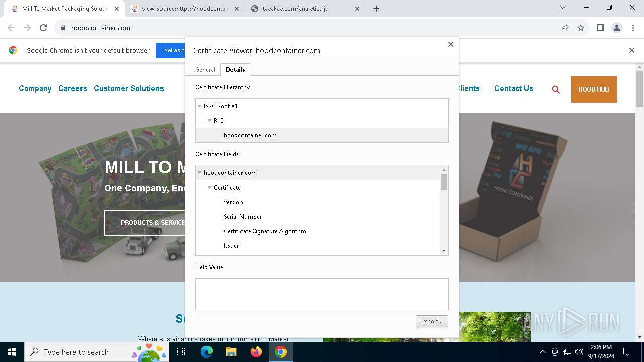Open the Chrome three-dot menu
Screen dimensions: 644x362
click(633, 28)
